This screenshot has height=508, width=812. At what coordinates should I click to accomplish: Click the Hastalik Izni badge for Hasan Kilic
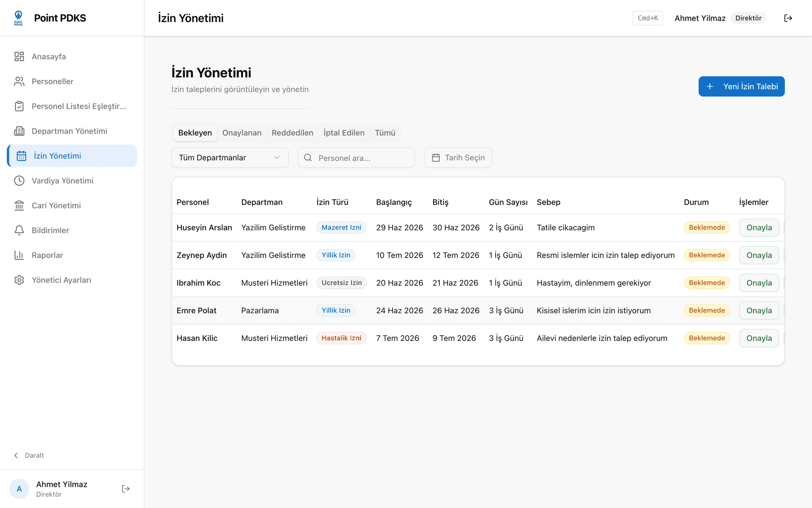pyautogui.click(x=341, y=338)
